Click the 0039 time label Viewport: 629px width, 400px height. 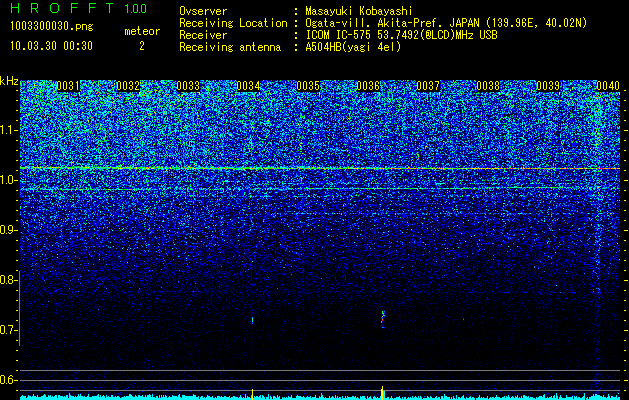tap(548, 86)
